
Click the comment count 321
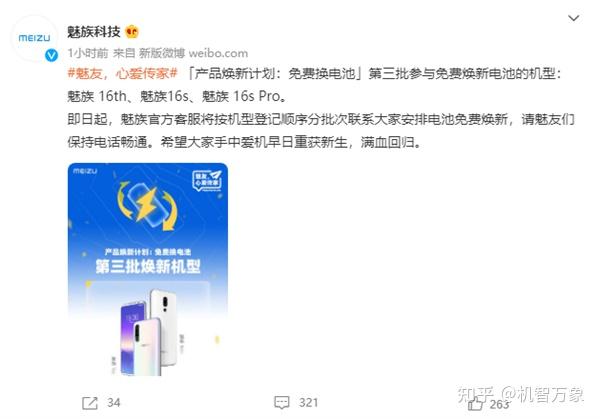(308, 403)
